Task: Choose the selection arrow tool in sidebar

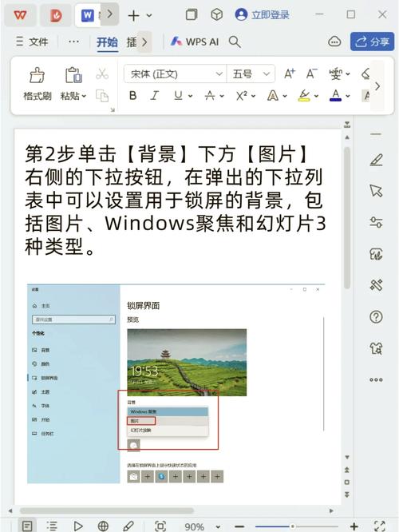Action: click(376, 191)
